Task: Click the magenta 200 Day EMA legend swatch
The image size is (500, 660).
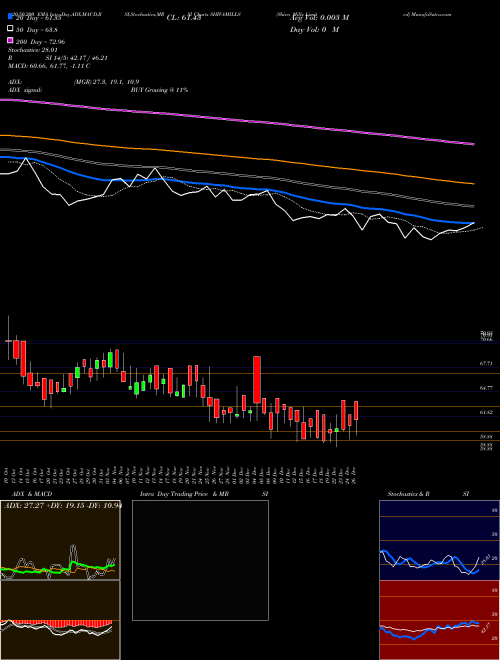Action: pos(11,41)
